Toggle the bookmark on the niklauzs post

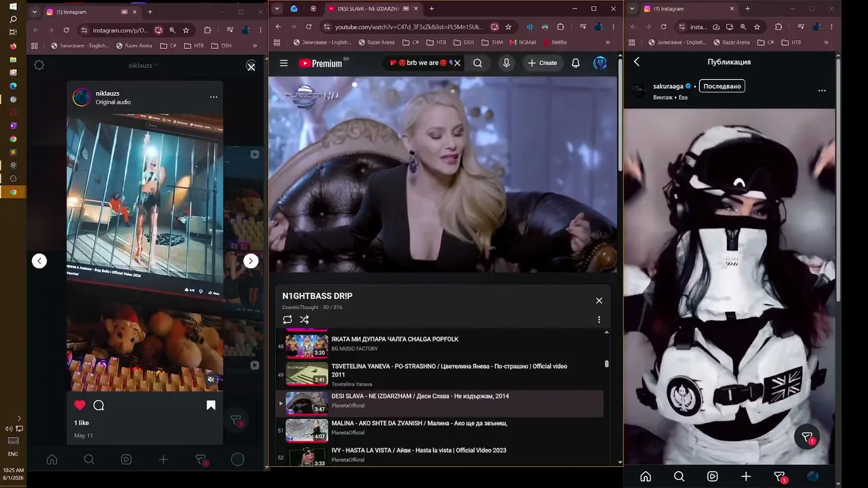(211, 405)
